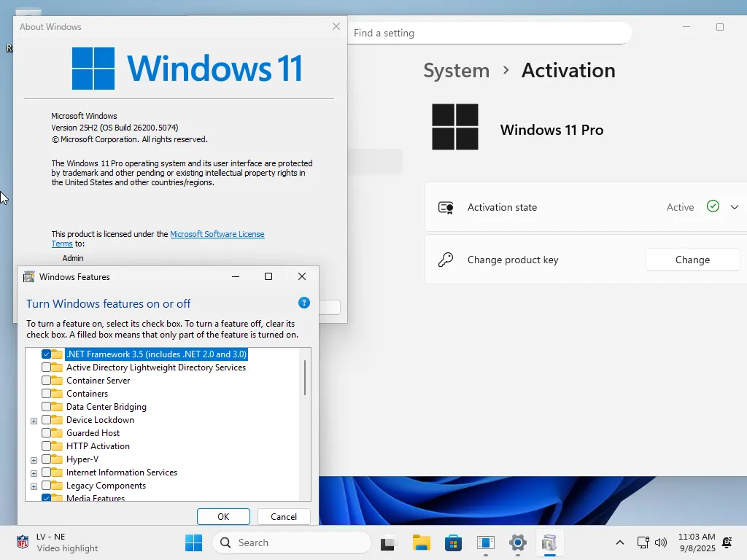
Task: Open the network status tray icon
Action: click(643, 542)
